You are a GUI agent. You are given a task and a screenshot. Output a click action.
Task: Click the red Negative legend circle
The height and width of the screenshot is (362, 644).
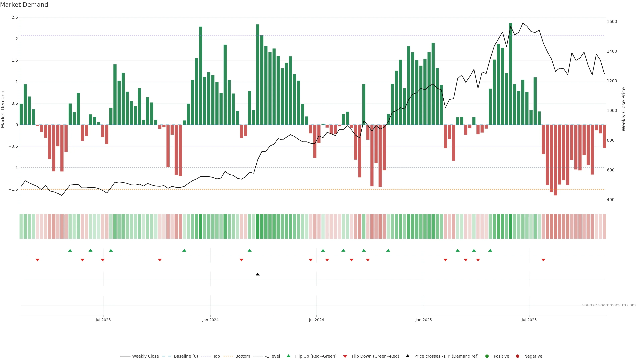[518, 356]
